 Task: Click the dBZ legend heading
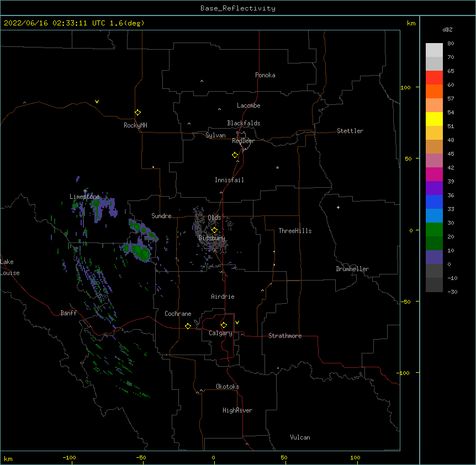(x=447, y=29)
